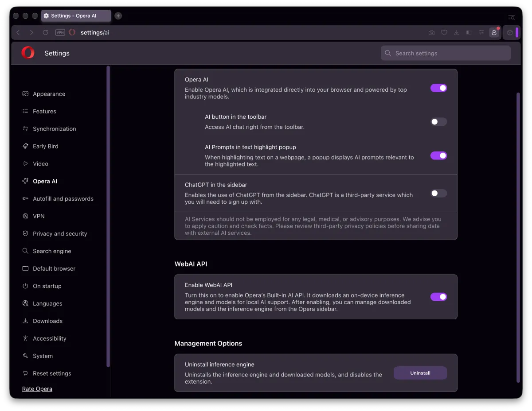This screenshot has height=411, width=532.
Task: Click the Accessibility icon in sidebar
Action: coord(25,338)
